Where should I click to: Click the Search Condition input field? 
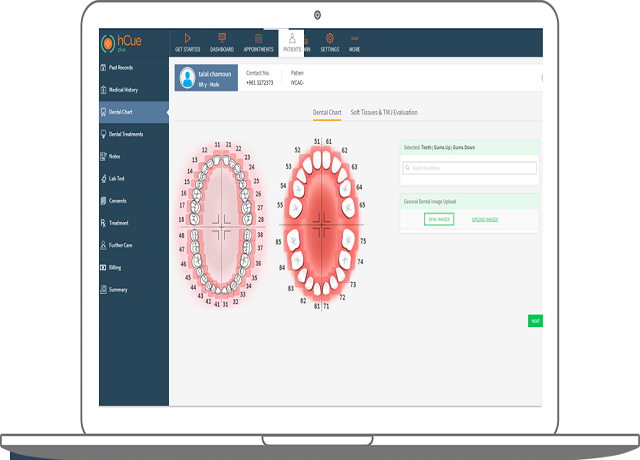coord(469,168)
